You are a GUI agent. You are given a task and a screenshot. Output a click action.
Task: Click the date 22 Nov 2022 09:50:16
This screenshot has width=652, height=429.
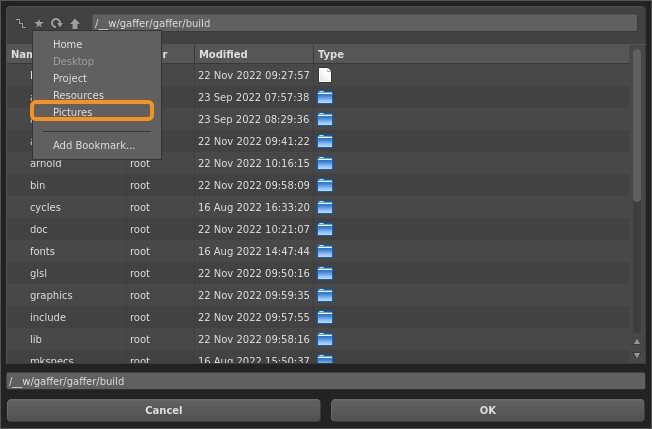[254, 274]
